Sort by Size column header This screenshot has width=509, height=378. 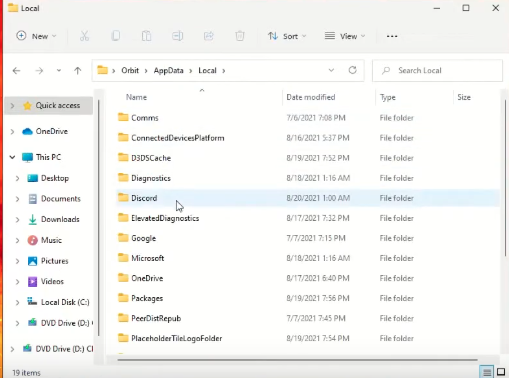[x=464, y=97]
